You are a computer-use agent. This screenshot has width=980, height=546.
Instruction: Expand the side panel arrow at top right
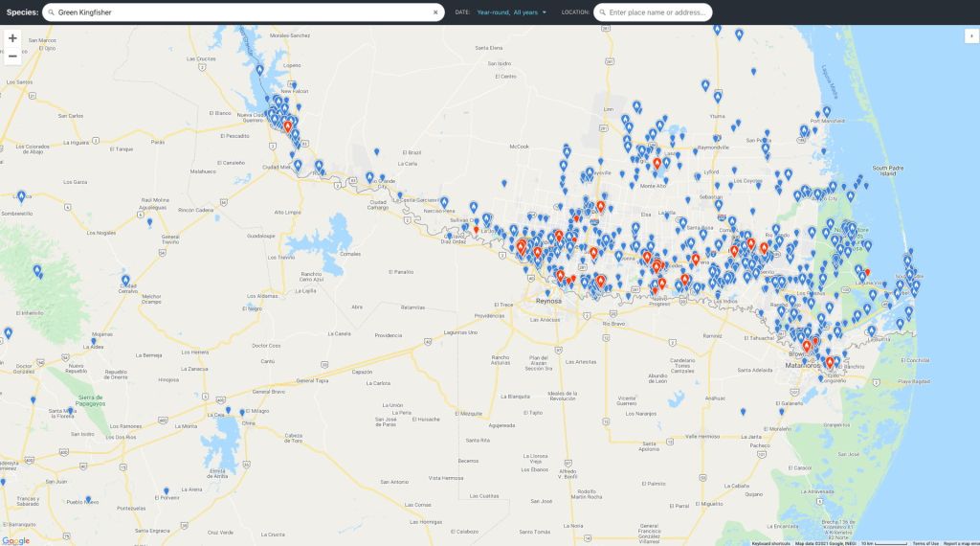(x=971, y=34)
